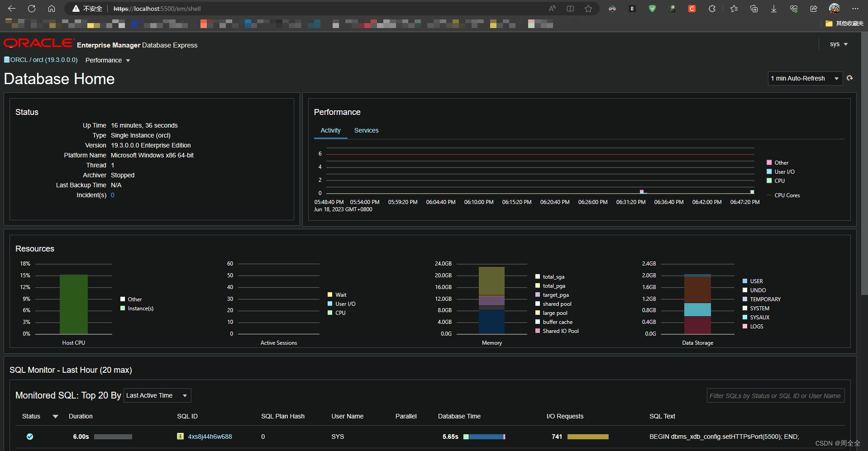Expand the Performance menu
The width and height of the screenshot is (868, 451).
pyautogui.click(x=108, y=60)
